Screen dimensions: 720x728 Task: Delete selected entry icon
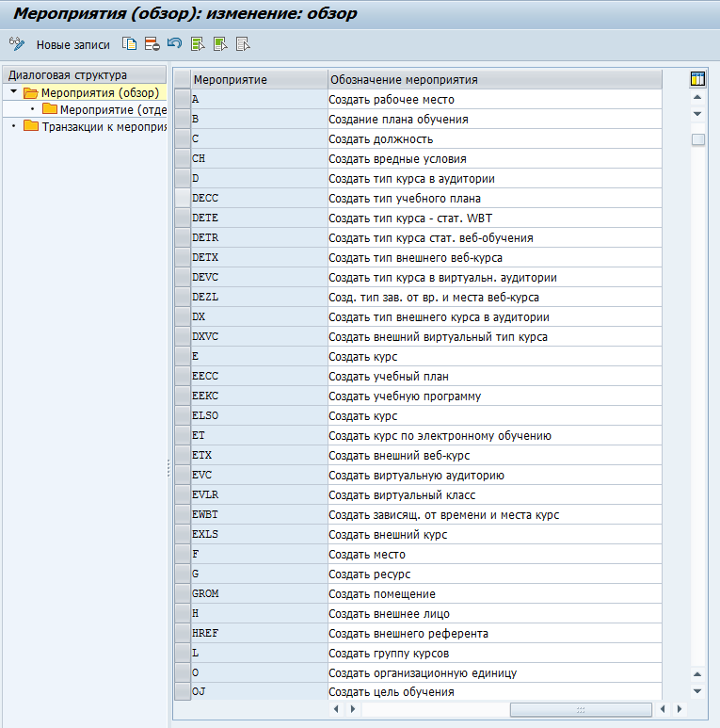[x=152, y=44]
